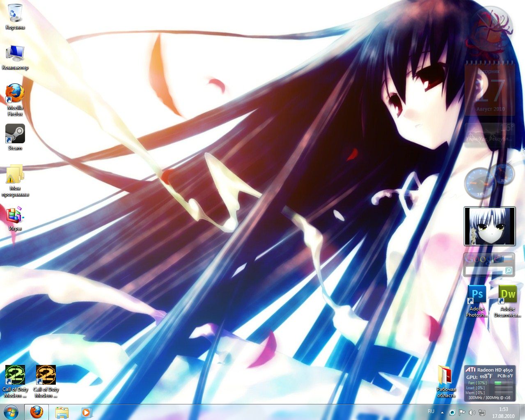This screenshot has width=525, height=420.
Task: Click the ATI Radeon HD 4650 gadget
Action: coord(489,383)
